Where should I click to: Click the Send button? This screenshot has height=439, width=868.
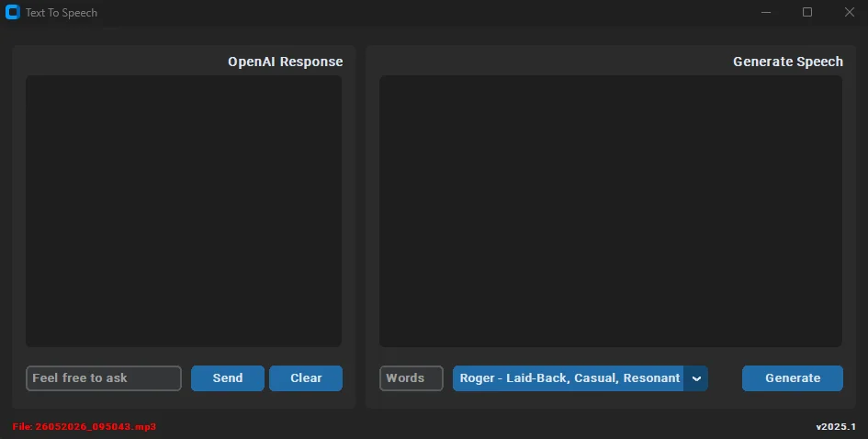pos(228,378)
